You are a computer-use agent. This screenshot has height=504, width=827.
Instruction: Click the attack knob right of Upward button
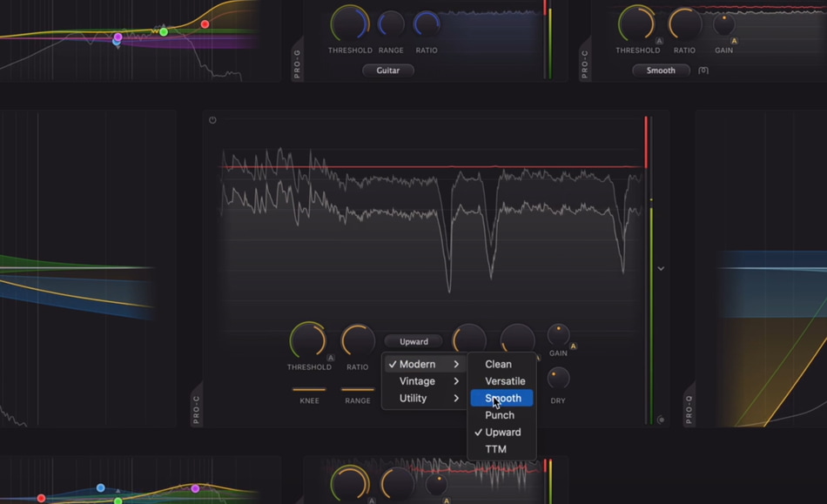pyautogui.click(x=469, y=338)
